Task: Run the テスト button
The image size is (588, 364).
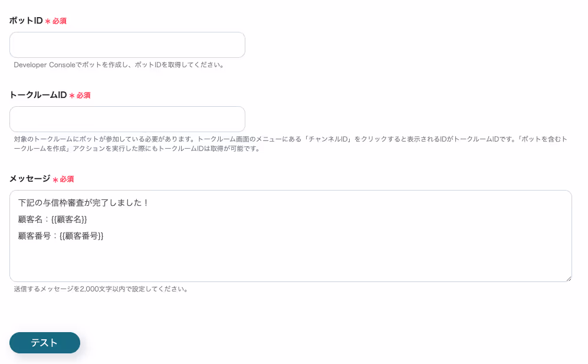Action: (x=45, y=343)
